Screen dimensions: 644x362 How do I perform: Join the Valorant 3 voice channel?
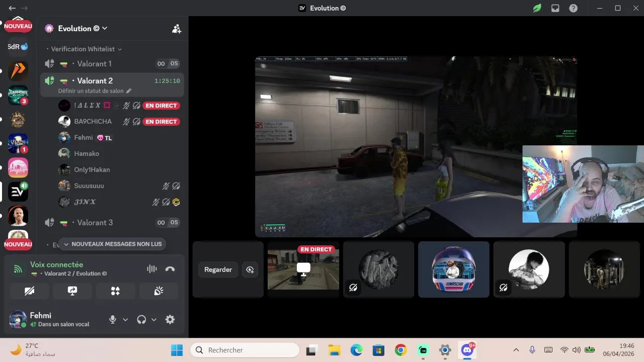pyautogui.click(x=112, y=223)
